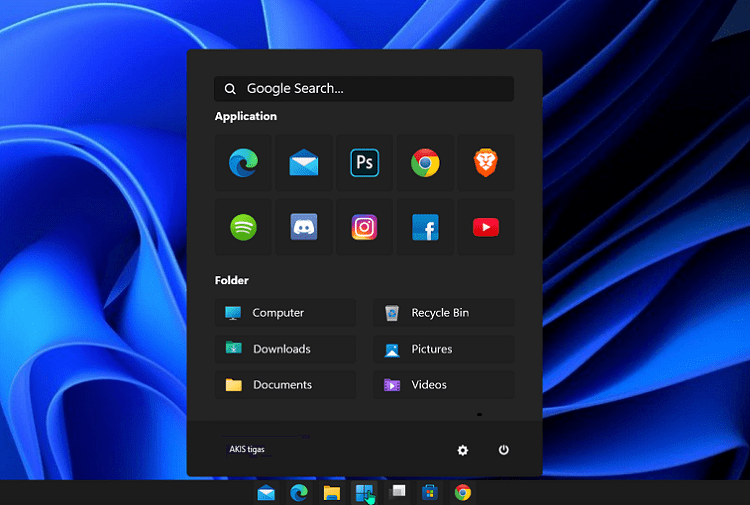Viewport: 750px width, 505px height.
Task: Open File Explorer from the taskbar
Action: [x=331, y=493]
